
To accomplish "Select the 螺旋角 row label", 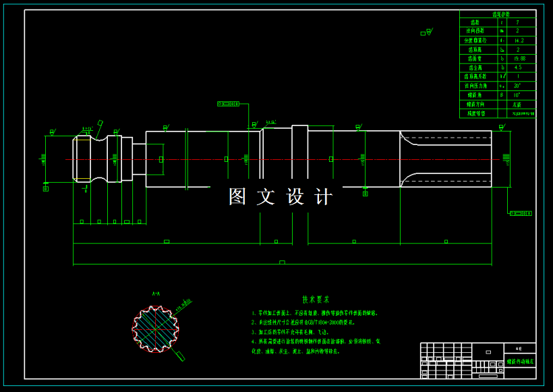I will [x=475, y=95].
